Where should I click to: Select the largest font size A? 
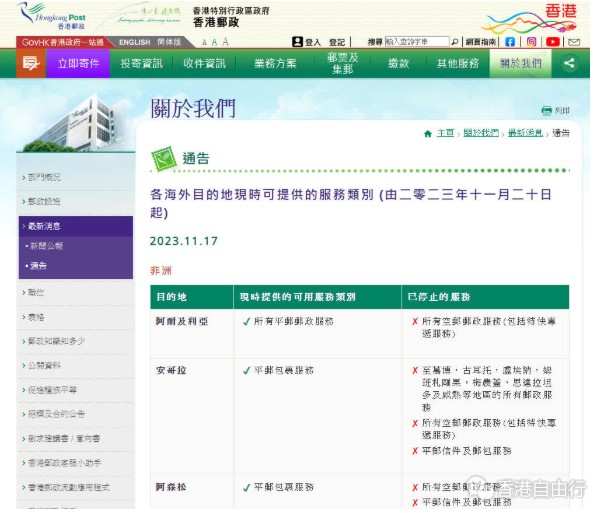coord(225,42)
